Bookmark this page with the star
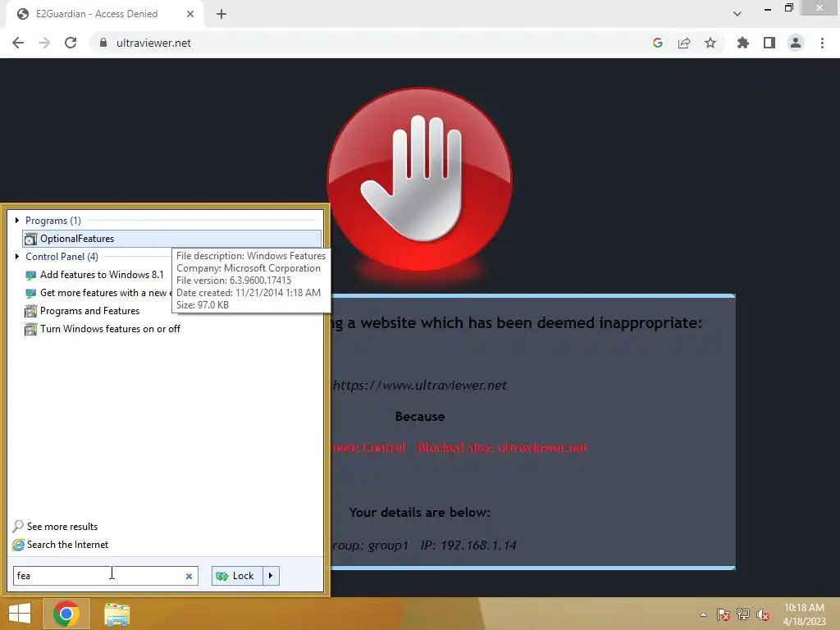The height and width of the screenshot is (630, 840). 710,43
